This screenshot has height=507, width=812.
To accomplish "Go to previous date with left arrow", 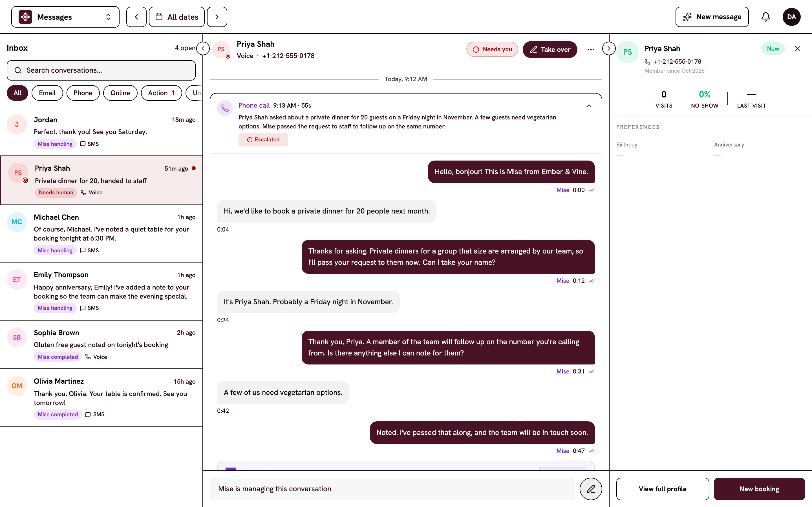I will coord(136,17).
